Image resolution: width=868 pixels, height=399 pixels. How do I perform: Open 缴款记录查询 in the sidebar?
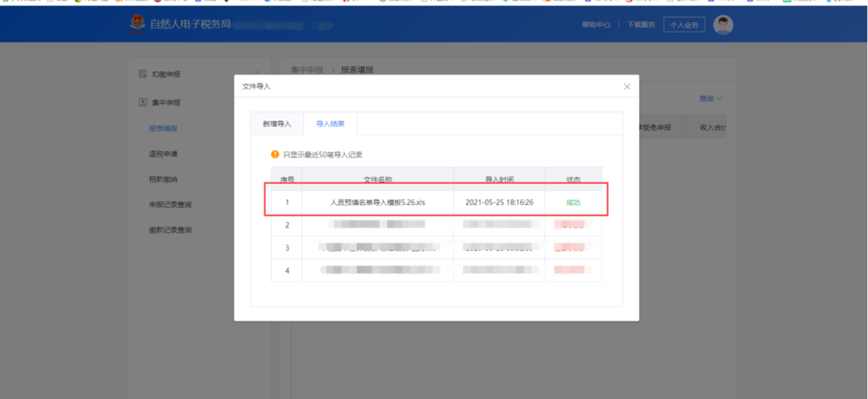[170, 230]
